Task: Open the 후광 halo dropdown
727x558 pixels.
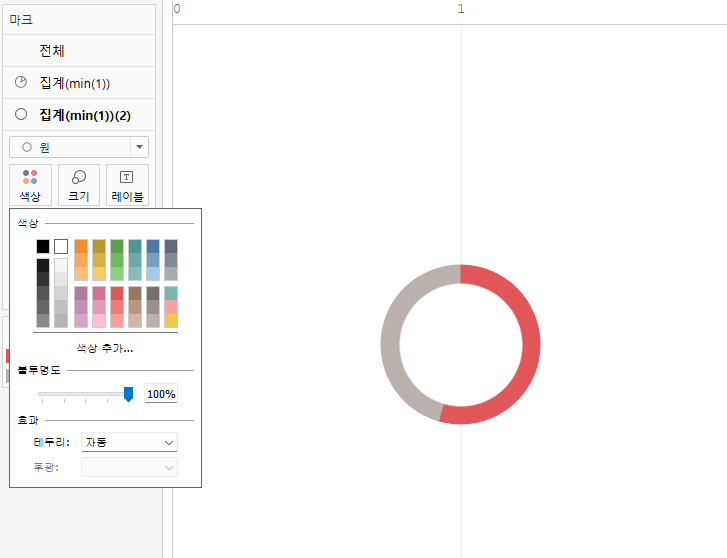Action: pyautogui.click(x=129, y=467)
